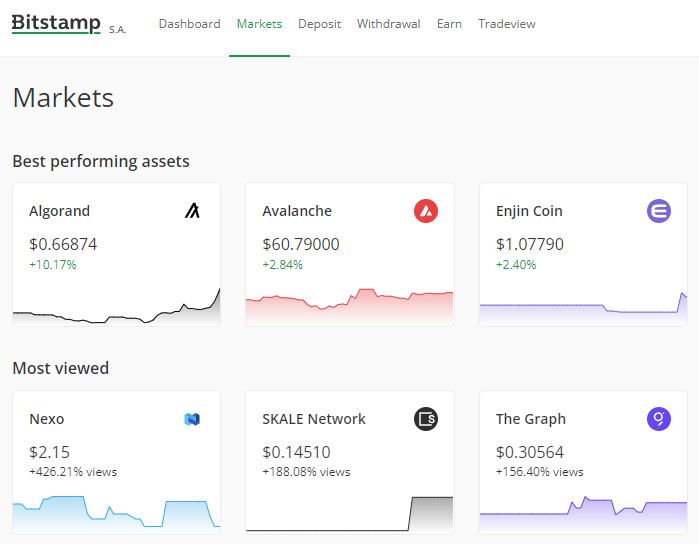The image size is (699, 544).
Task: Click the purple Enjin Coin icon
Action: (659, 211)
